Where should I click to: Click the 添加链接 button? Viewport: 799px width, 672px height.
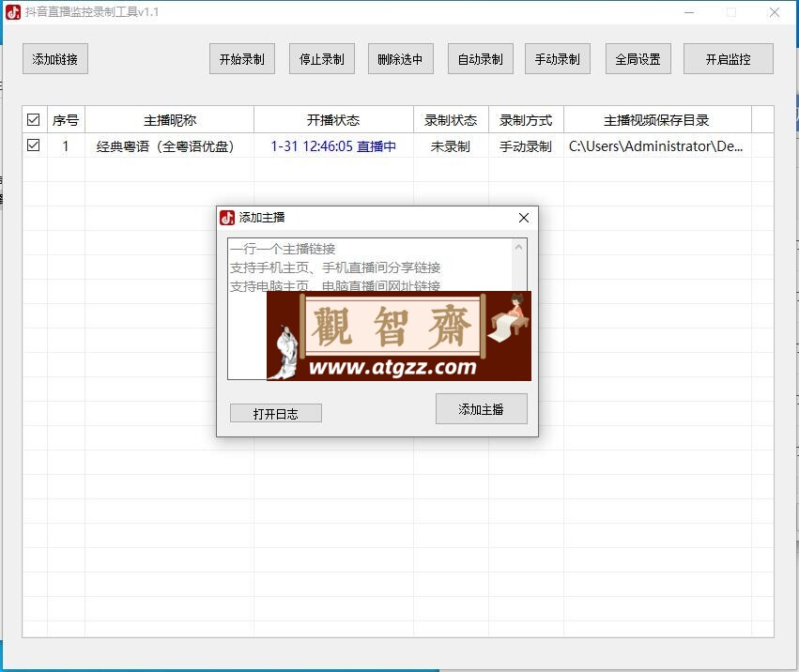click(x=55, y=59)
